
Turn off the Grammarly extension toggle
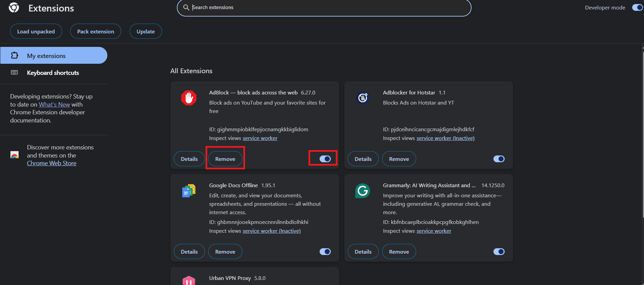pyautogui.click(x=499, y=252)
